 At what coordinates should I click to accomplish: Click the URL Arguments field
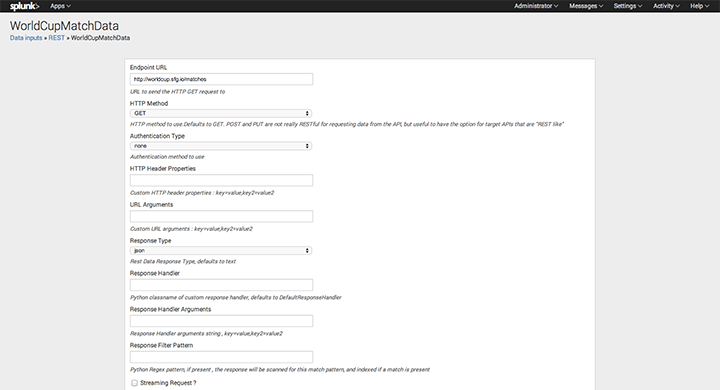tap(221, 216)
